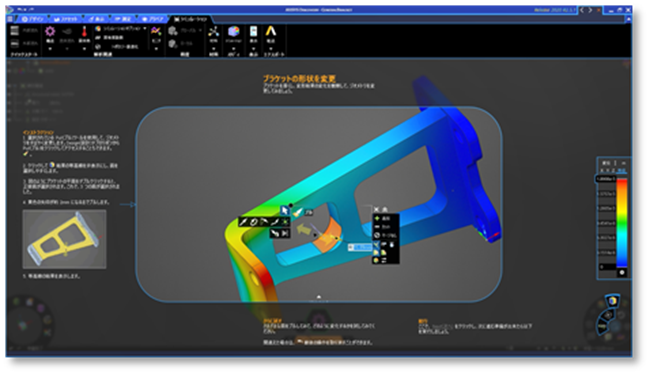
Task: Expand the arrow under the monitor chart icon
Action: 156,48
